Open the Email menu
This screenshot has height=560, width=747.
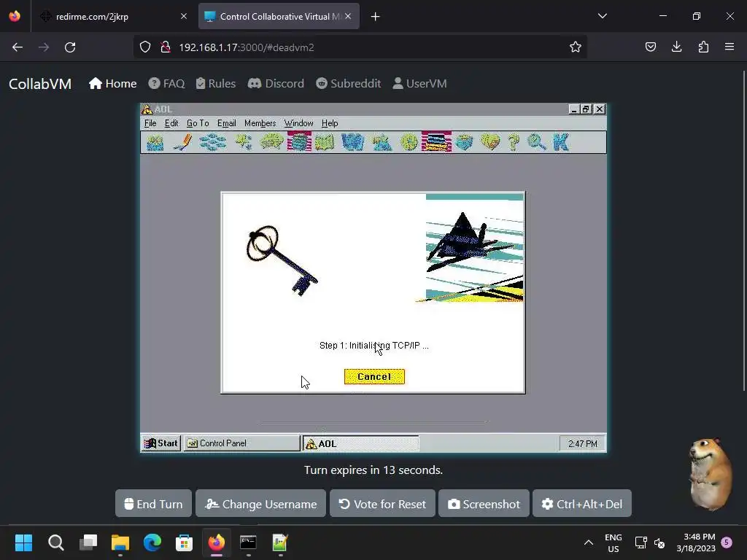coord(227,123)
